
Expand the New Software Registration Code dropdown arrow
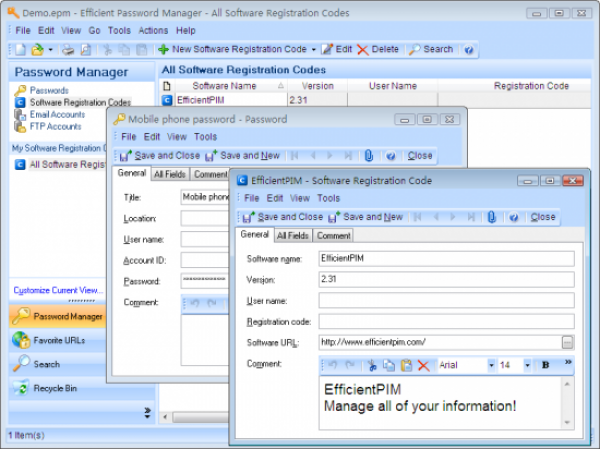click(x=313, y=49)
